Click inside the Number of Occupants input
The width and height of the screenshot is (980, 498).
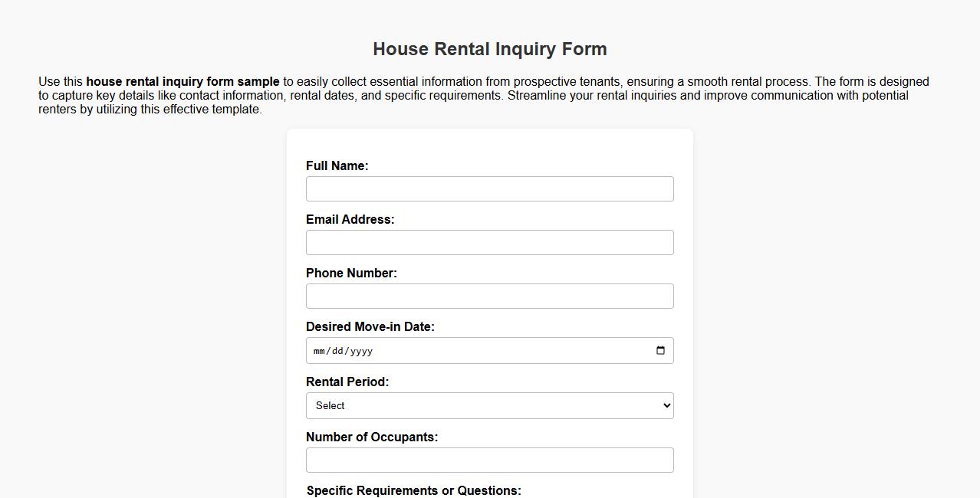tap(490, 460)
